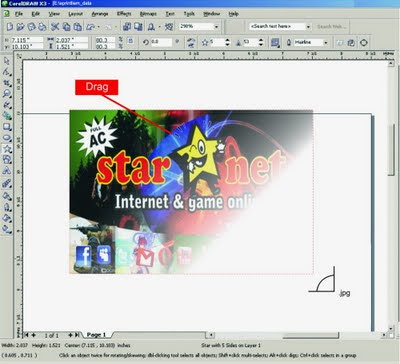Expand the Undo history dropdown arrow

[99, 26]
